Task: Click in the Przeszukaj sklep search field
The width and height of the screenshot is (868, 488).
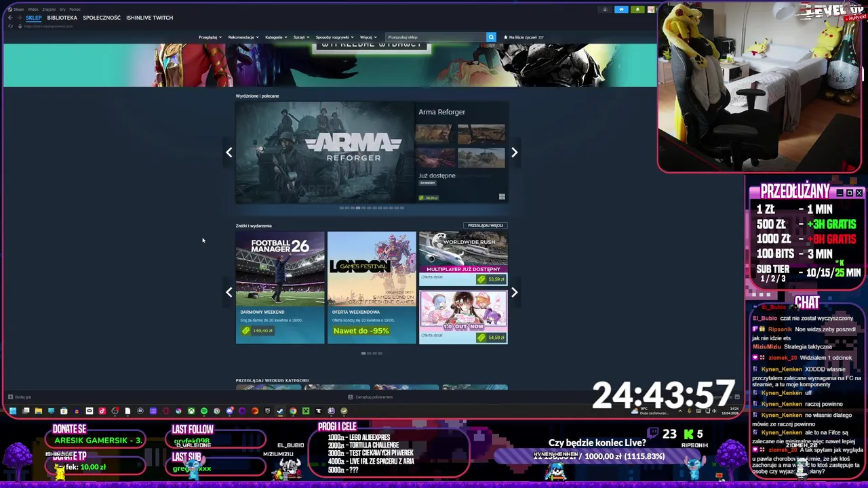Action: [x=435, y=37]
